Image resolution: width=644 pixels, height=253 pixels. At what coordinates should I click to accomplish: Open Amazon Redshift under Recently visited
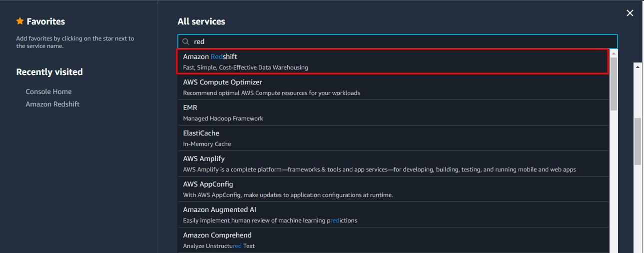click(52, 104)
